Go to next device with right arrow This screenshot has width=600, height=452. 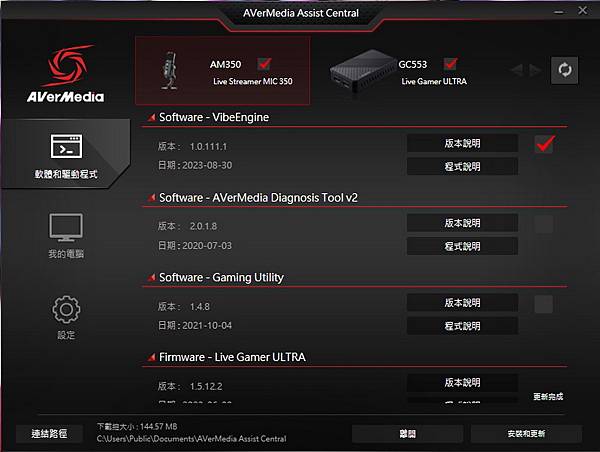point(536,70)
